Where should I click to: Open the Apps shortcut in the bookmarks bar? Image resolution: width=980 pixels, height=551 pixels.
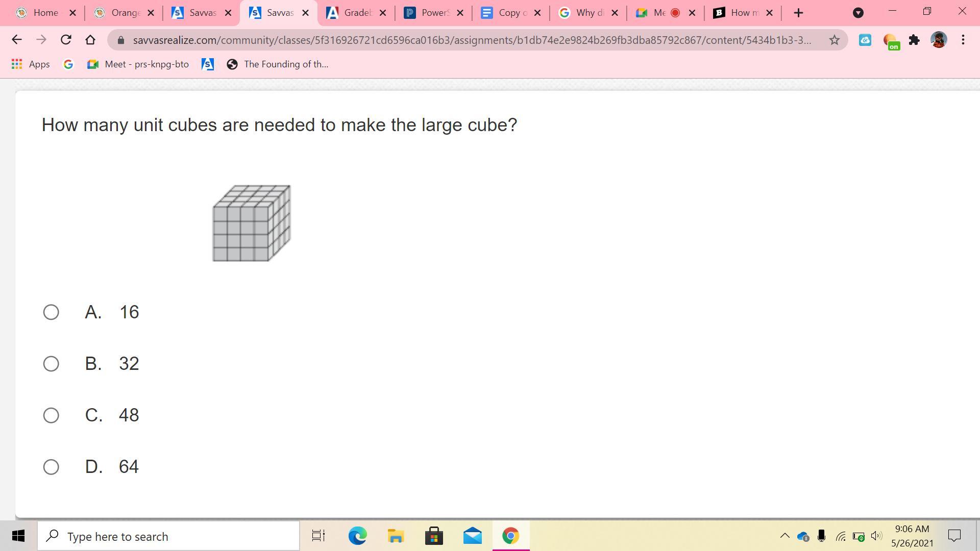[31, 64]
